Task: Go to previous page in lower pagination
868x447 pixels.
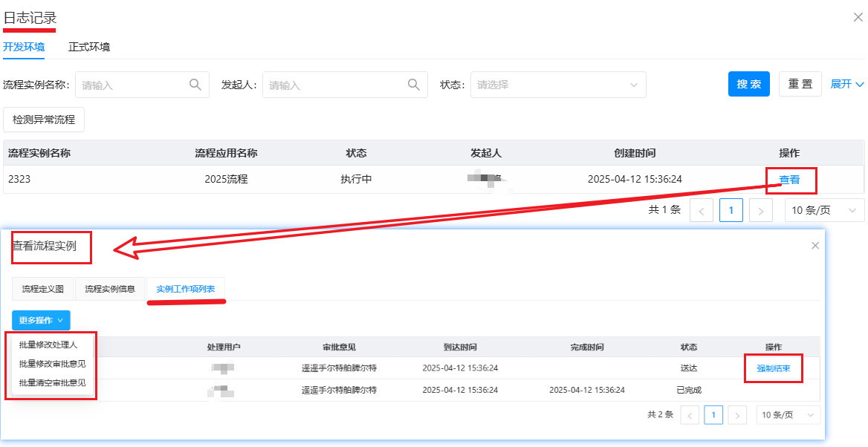Action: pyautogui.click(x=690, y=415)
